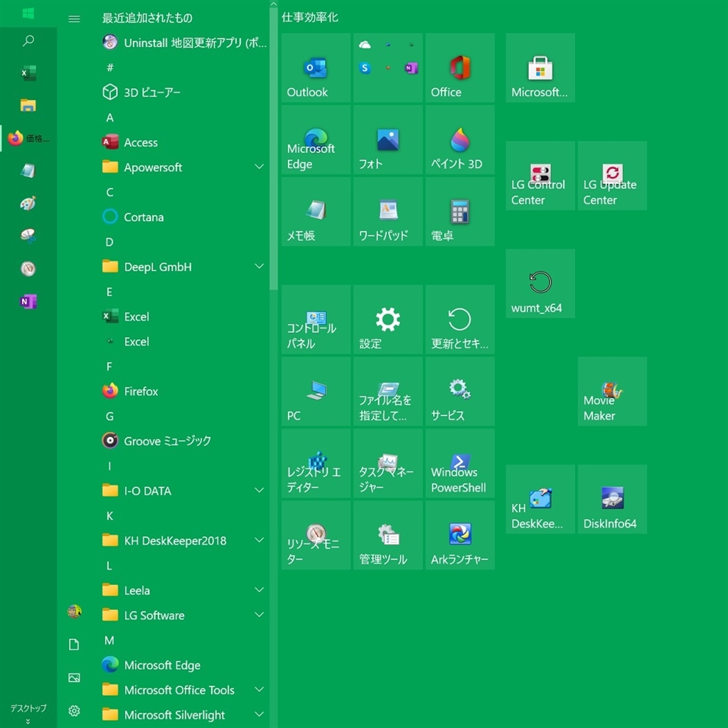Open the 更新とセキュリティ tile
Viewport: 728px width, 728px height.
click(x=460, y=319)
